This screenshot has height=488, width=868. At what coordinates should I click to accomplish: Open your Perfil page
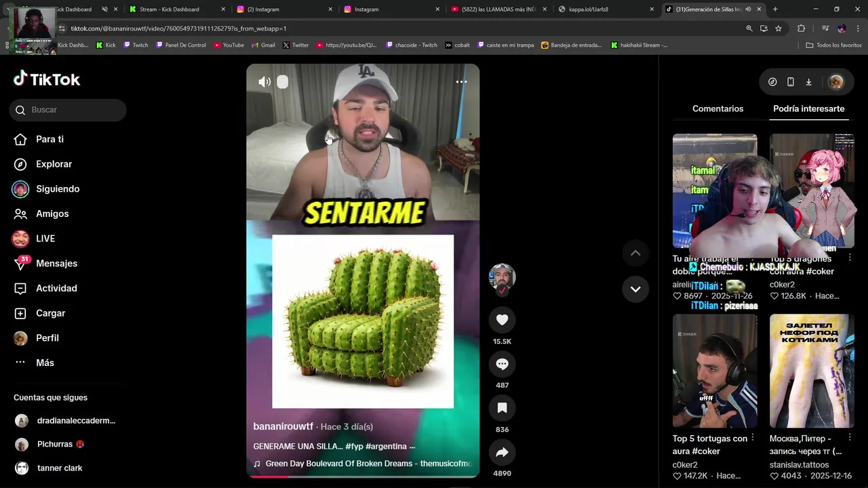(x=37, y=338)
